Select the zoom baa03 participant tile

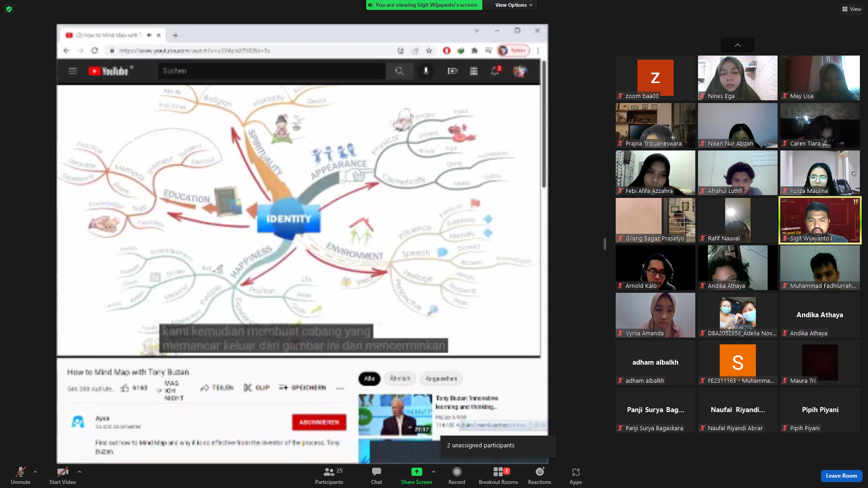656,78
